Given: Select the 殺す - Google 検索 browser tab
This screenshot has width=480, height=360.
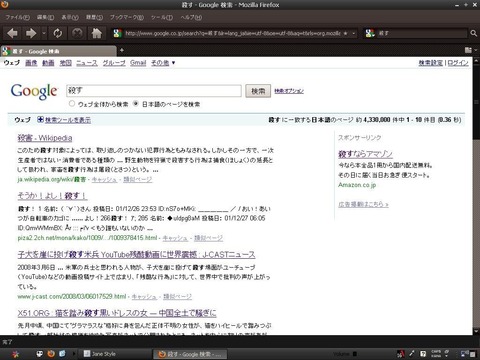Looking at the screenshot, I should tap(58, 51).
